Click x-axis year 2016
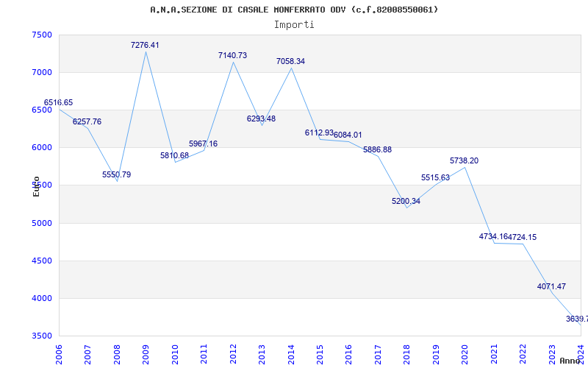Image resolution: width=588 pixels, height=368 pixels. tap(348, 354)
